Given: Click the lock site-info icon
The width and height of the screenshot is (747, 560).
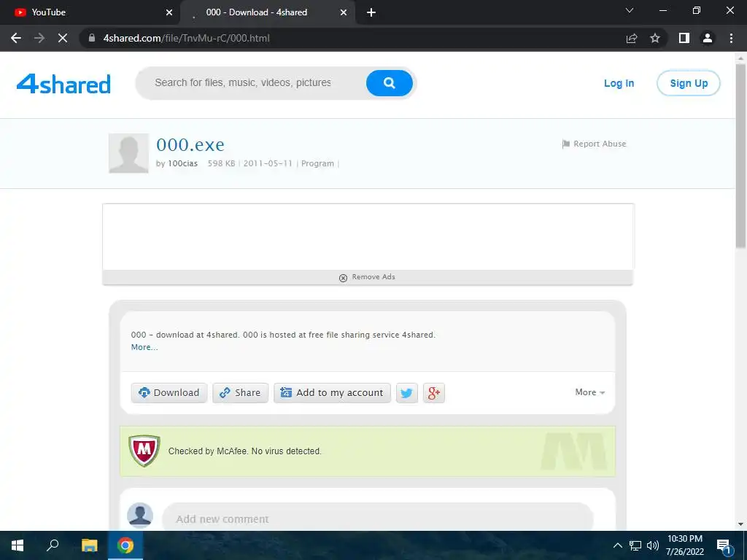Looking at the screenshot, I should (x=92, y=38).
